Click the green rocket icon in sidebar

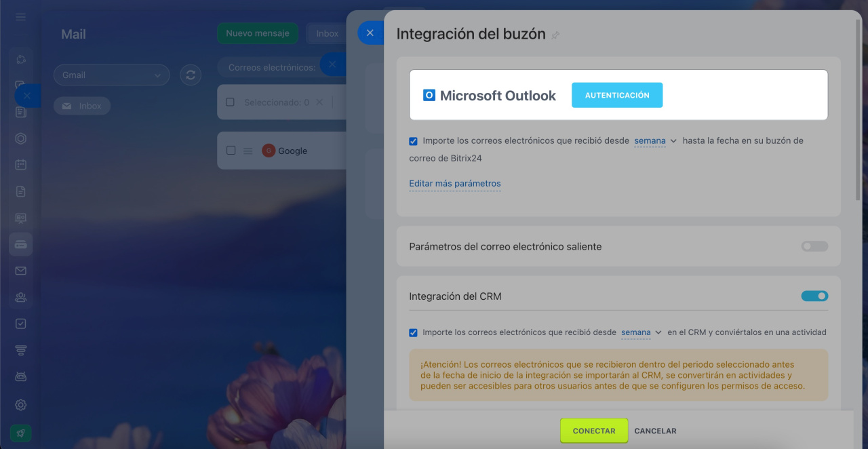coord(20,433)
